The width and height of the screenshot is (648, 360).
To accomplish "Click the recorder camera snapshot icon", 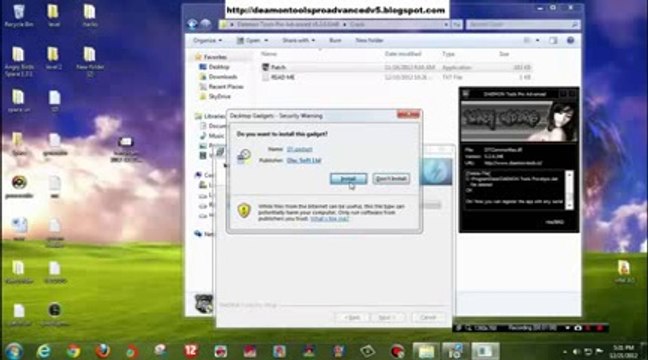I will (578, 328).
